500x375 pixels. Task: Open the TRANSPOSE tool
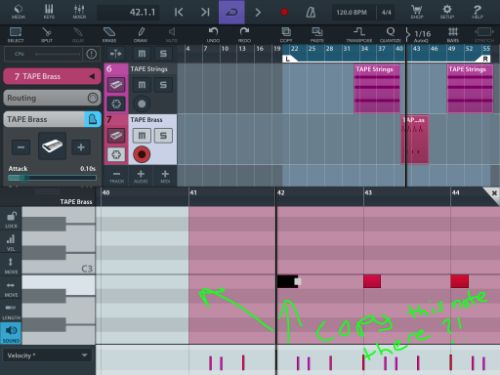(359, 35)
